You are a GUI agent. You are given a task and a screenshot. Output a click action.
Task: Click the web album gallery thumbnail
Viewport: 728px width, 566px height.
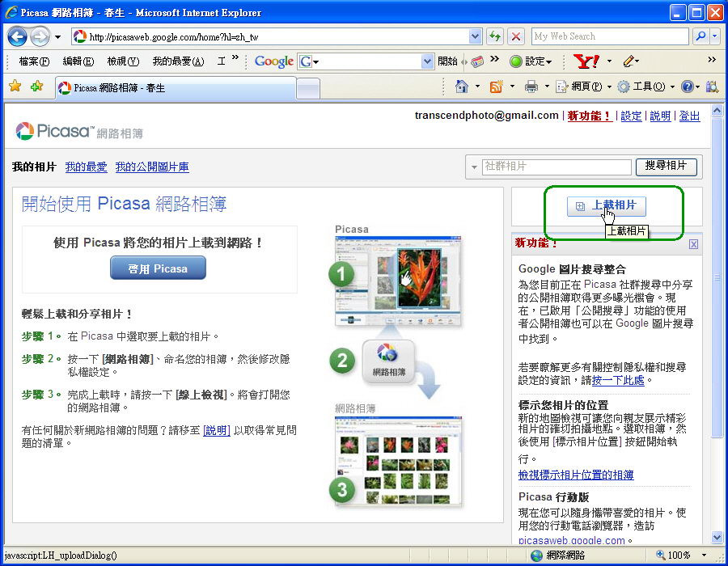(398, 460)
